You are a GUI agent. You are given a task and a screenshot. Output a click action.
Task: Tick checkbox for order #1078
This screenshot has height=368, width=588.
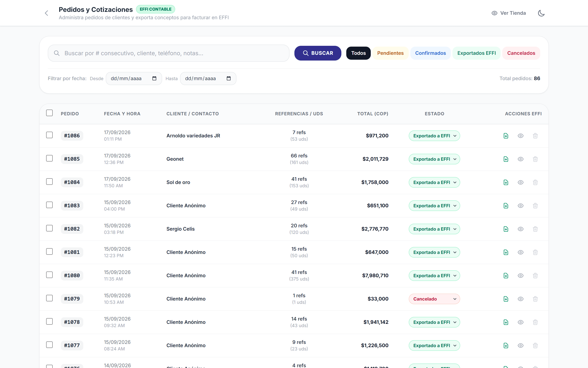point(49,322)
